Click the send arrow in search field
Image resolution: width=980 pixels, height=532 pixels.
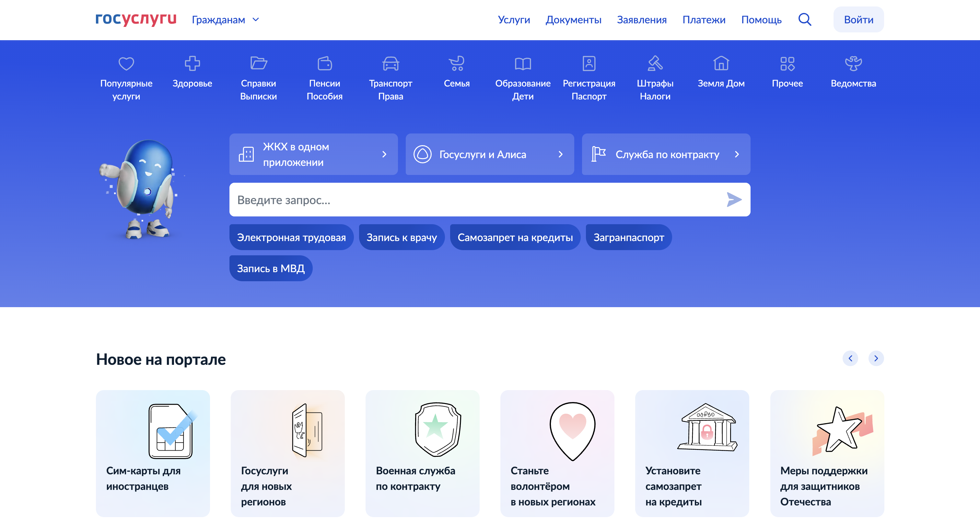tap(734, 200)
